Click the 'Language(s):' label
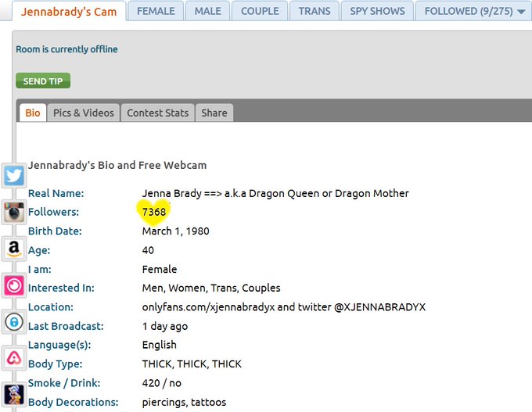Image resolution: width=532 pixels, height=412 pixels. [x=59, y=345]
